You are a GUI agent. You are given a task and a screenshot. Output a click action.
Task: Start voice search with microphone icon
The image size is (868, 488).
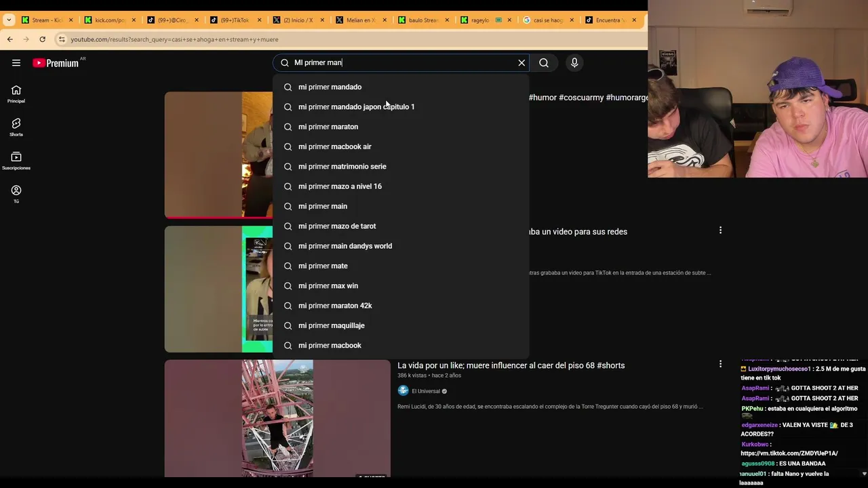pyautogui.click(x=574, y=62)
